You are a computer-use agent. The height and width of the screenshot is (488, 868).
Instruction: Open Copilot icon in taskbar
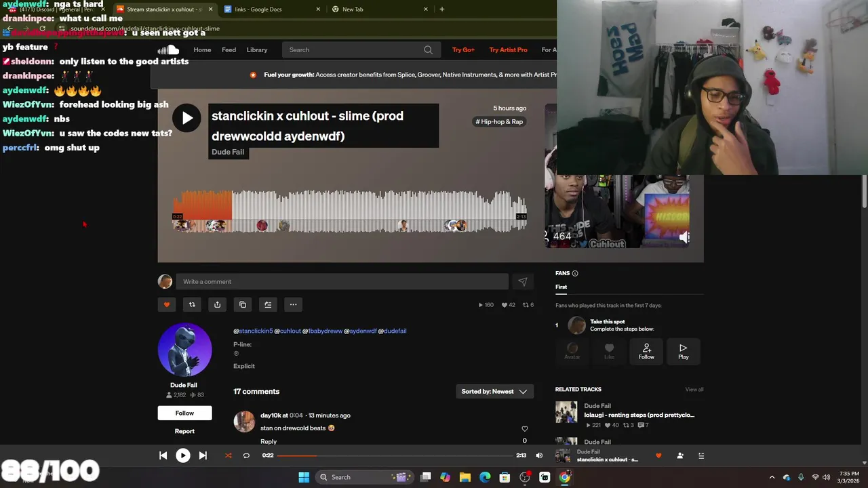(x=445, y=477)
